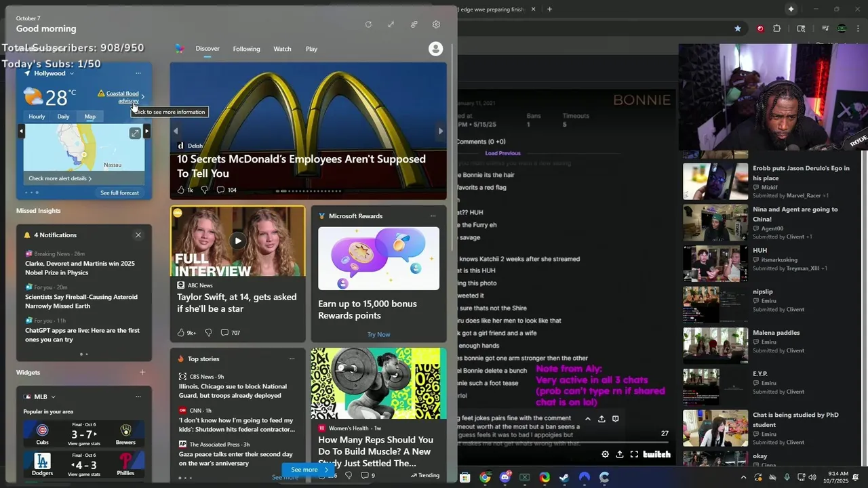Open Twitch player settings gear
The width and height of the screenshot is (868, 488).
pos(605,454)
